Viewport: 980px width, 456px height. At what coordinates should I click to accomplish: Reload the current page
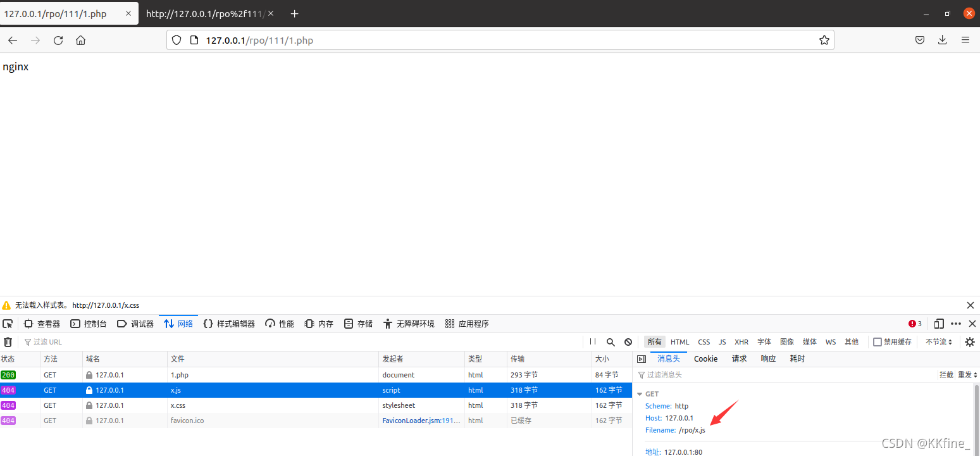58,40
